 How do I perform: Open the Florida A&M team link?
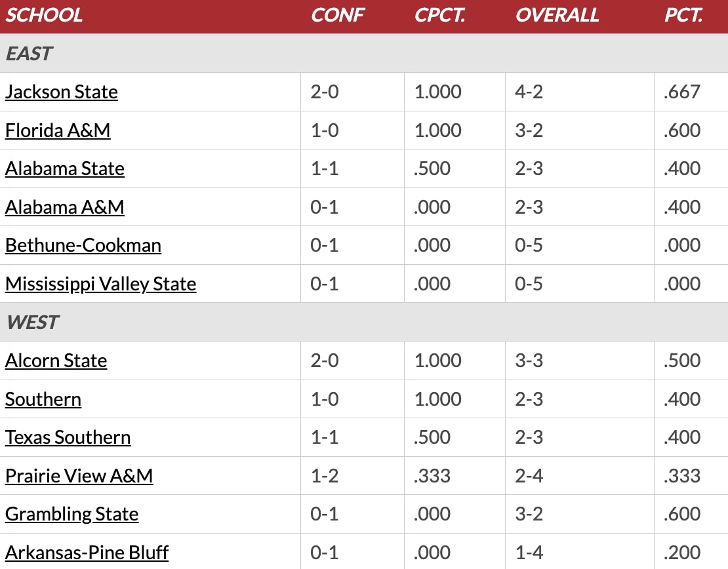pos(58,130)
